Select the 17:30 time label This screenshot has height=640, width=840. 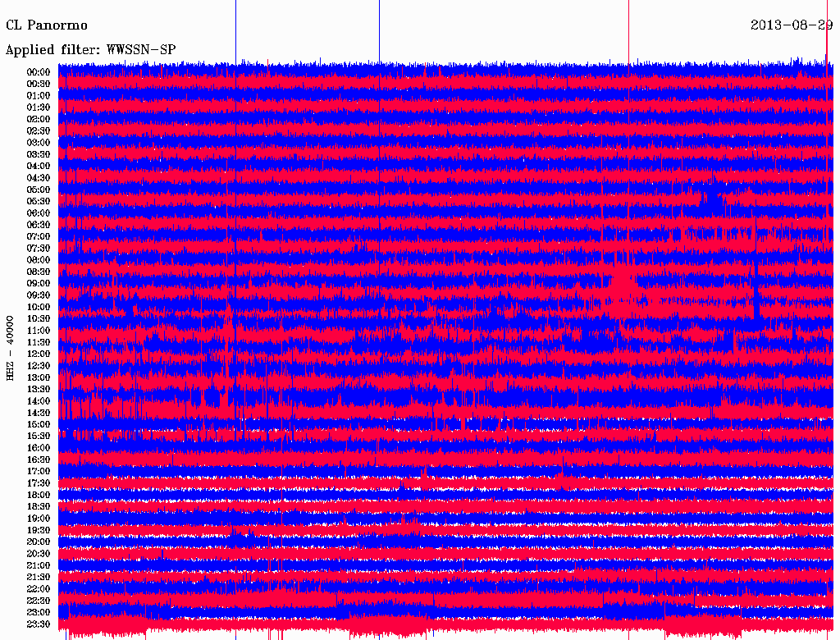(x=39, y=483)
